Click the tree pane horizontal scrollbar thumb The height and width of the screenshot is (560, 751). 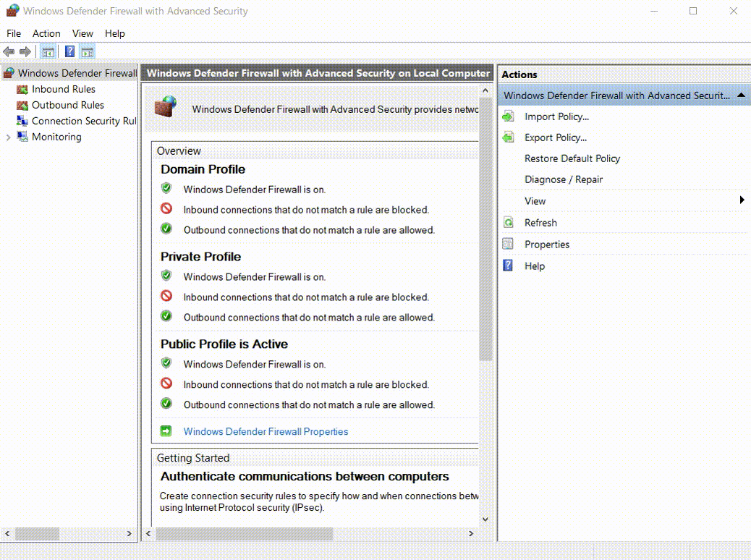37,534
